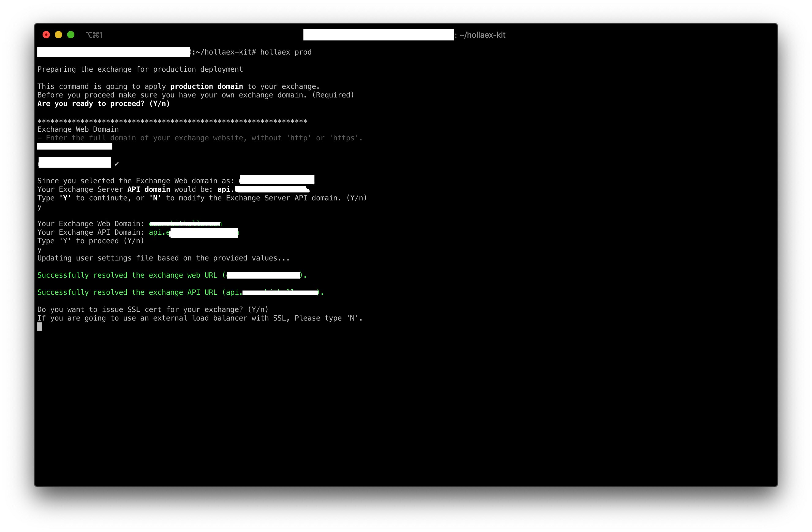Click 'Are you ready to proceed? (Y/n)' prompt
Viewport: 812px width, 532px height.
pyautogui.click(x=103, y=104)
